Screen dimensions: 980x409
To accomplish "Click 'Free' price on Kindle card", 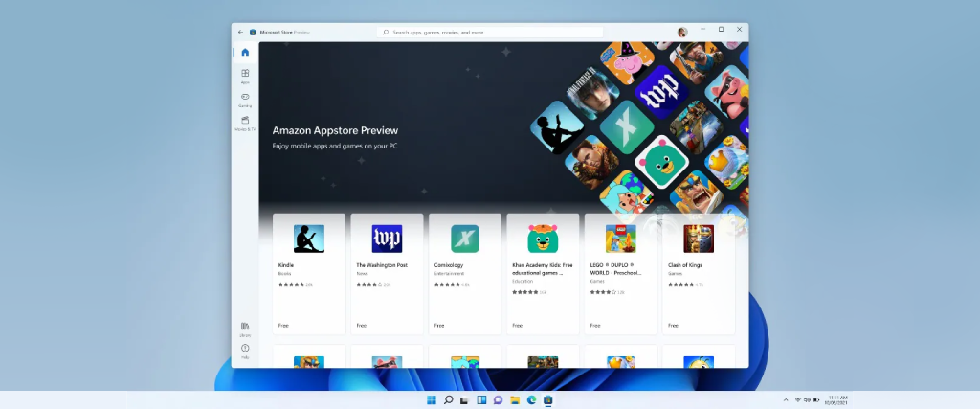I will point(283,326).
